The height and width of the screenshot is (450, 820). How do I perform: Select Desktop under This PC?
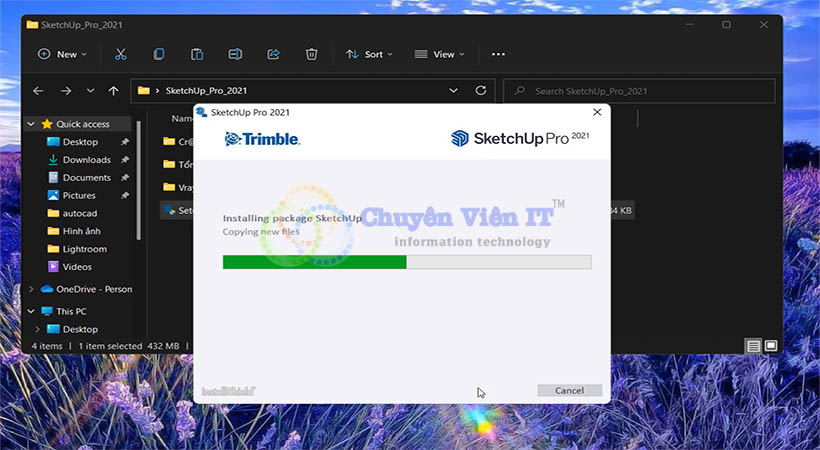tap(80, 329)
